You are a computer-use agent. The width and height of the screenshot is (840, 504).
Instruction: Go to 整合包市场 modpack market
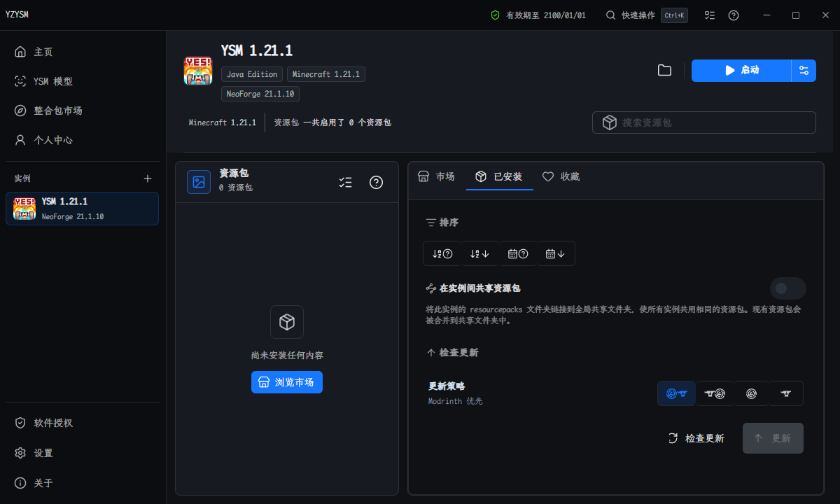click(83, 111)
